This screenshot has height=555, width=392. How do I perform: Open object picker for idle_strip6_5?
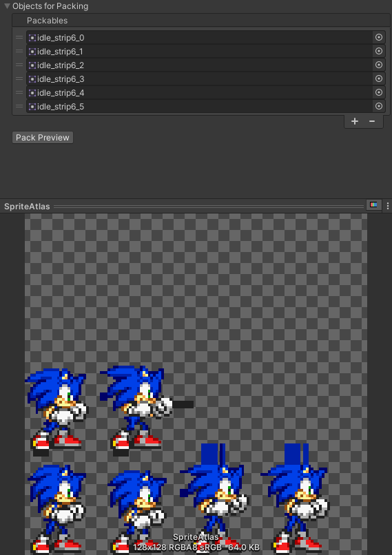coord(378,106)
